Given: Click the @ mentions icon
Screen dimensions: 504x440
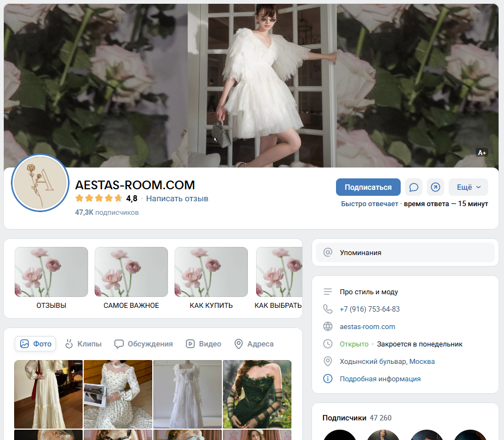Looking at the screenshot, I should point(327,252).
